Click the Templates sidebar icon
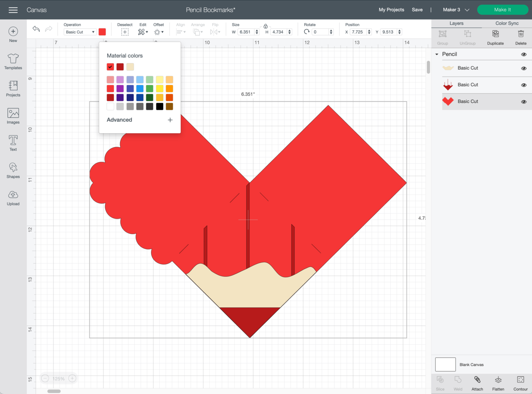This screenshot has width=532, height=394. pyautogui.click(x=13, y=61)
